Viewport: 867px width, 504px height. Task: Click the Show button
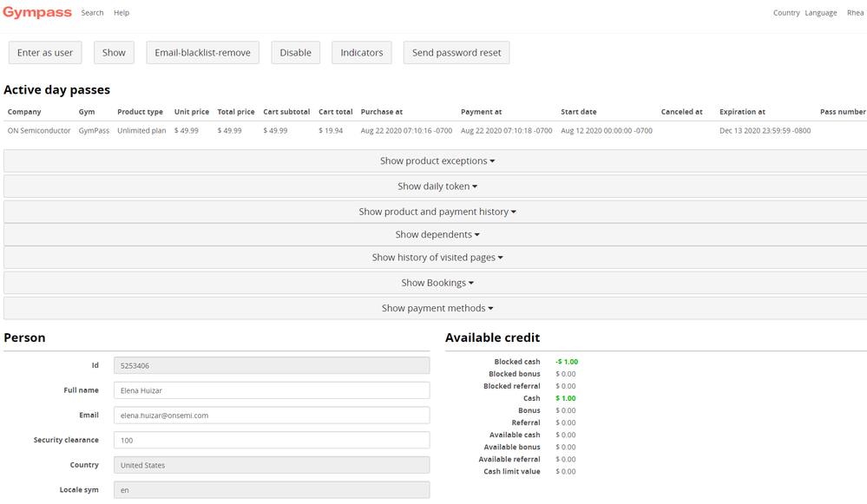[114, 53]
